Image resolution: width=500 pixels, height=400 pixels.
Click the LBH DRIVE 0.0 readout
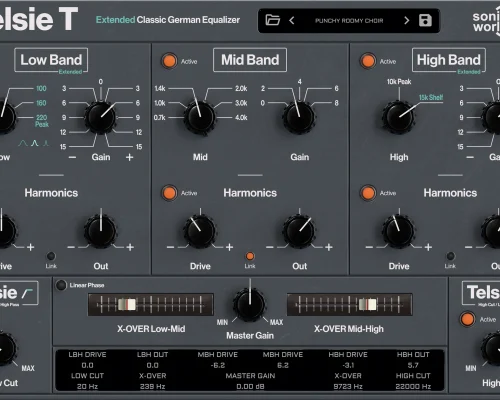87,360
